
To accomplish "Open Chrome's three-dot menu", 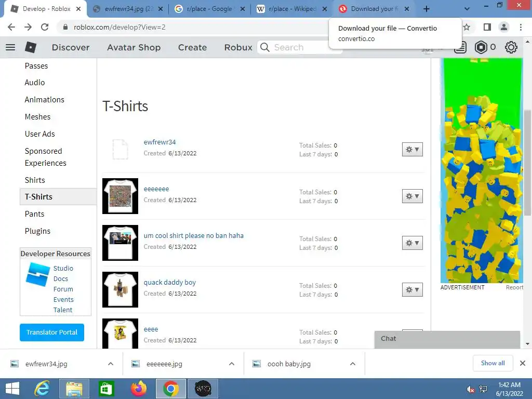I will pyautogui.click(x=521, y=27).
